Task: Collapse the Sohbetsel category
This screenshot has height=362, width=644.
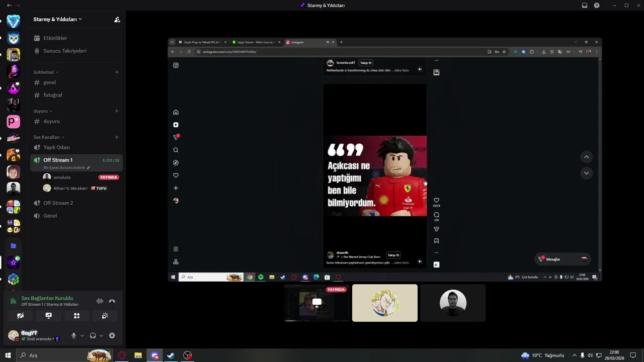Action: coord(46,72)
